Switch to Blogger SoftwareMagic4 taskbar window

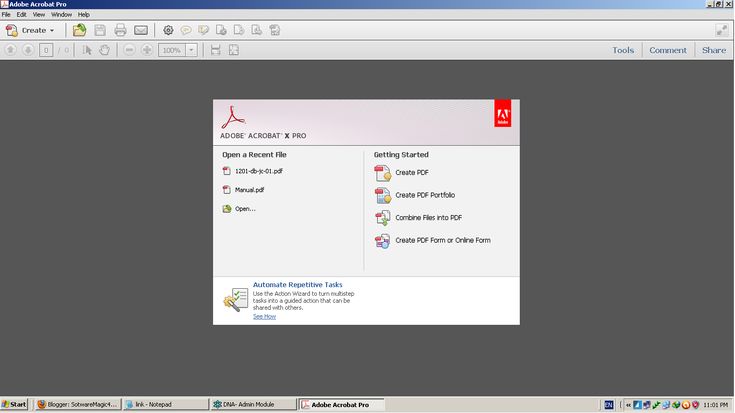(77, 404)
